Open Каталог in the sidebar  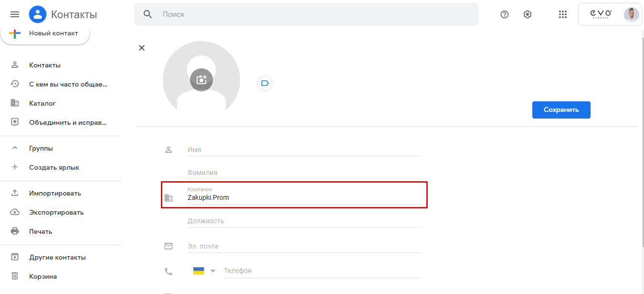coord(42,103)
